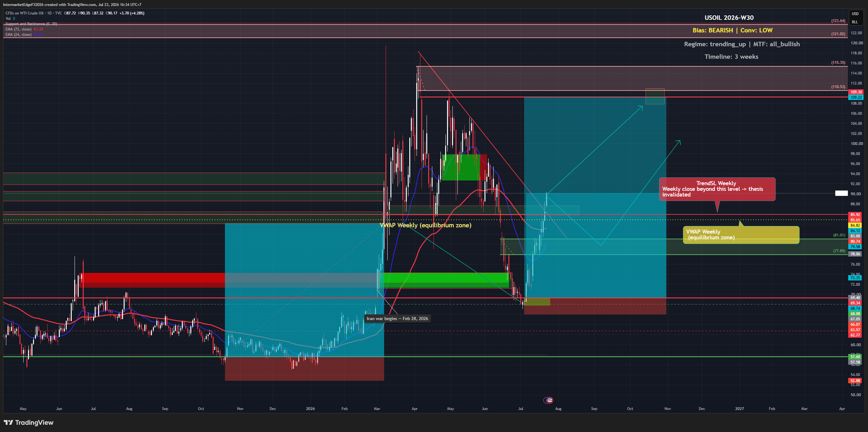
Task: Open the USD currency selector on price axis
Action: [x=855, y=14]
